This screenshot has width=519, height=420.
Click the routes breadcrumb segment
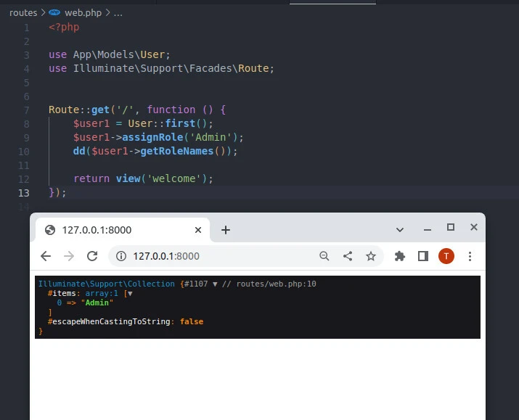tap(23, 13)
